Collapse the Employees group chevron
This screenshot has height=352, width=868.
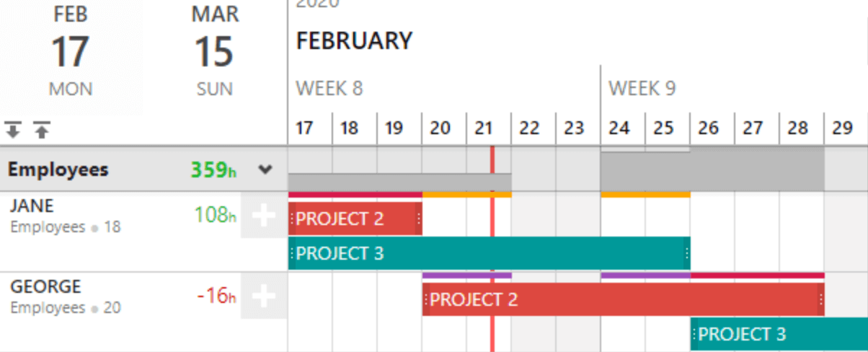click(x=266, y=170)
